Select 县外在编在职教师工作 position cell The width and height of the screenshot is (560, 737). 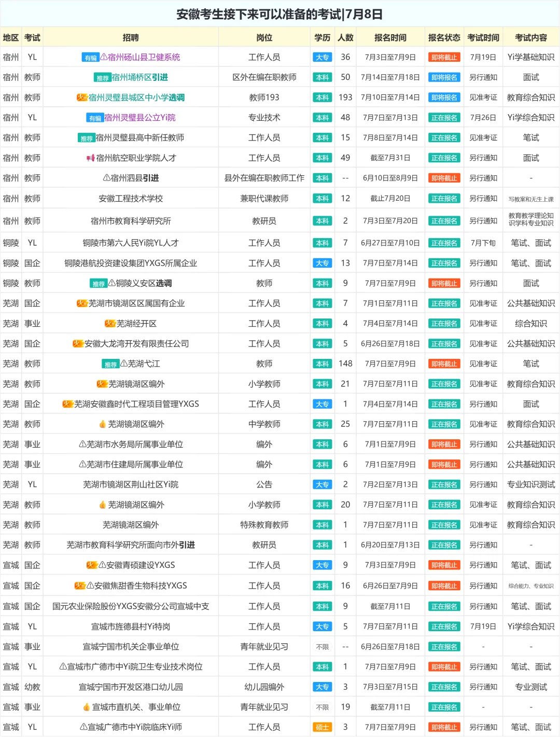(264, 178)
